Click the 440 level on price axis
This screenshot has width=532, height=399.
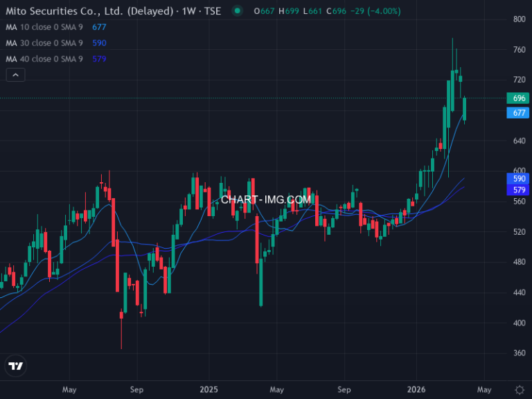(520, 292)
